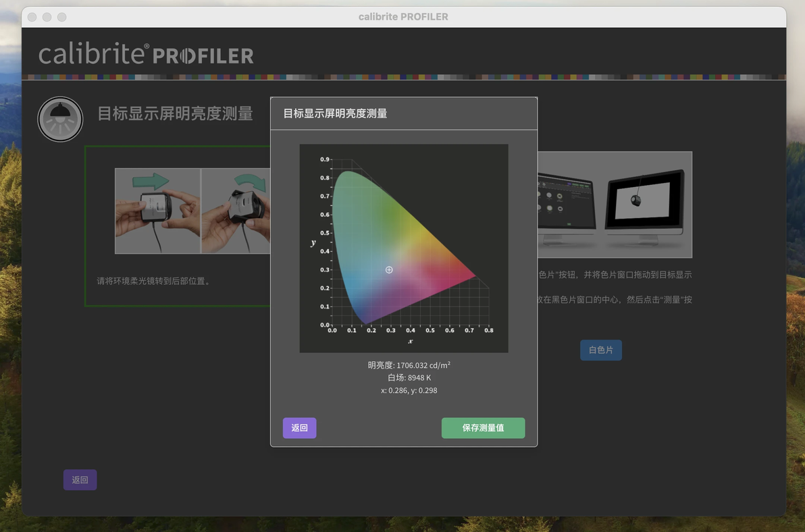This screenshot has width=805, height=532.
Task: Click the colorimeter slide-arrow instruction image
Action: coord(157,211)
